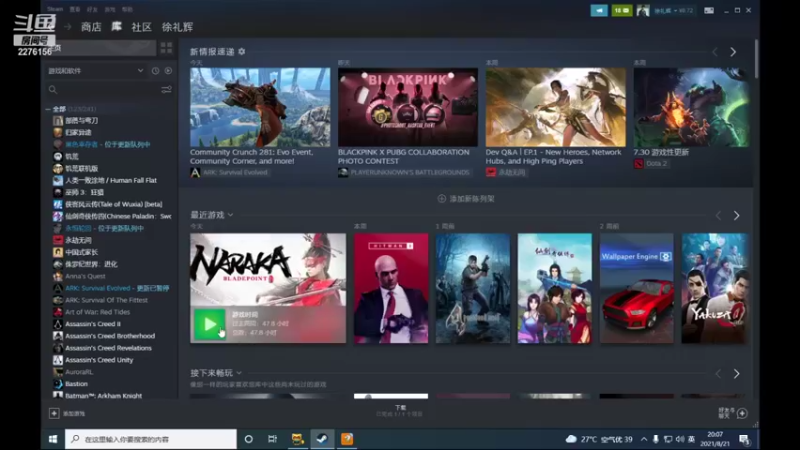Click the main content vertical scrollbar
800x450 pixels.
coord(756,59)
